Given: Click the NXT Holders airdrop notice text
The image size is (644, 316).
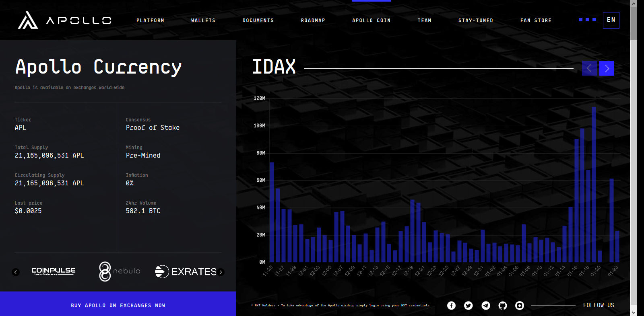Looking at the screenshot, I should coord(340,306).
